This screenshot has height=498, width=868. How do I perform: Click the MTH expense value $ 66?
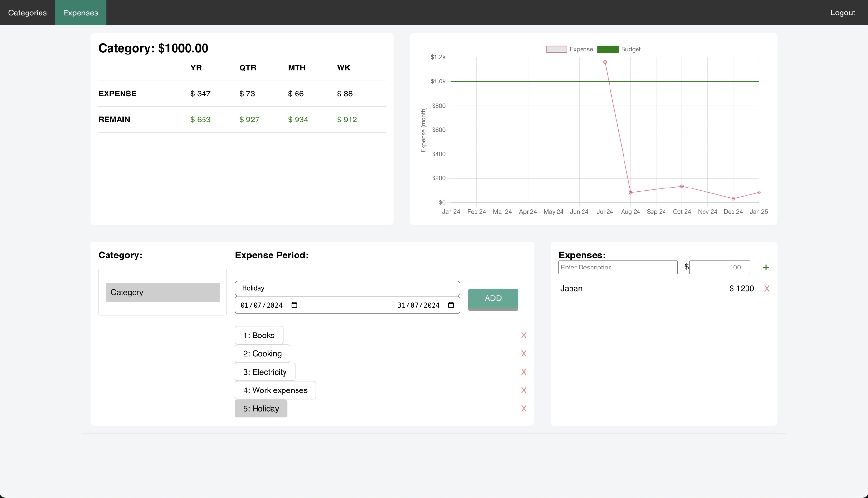coord(296,94)
